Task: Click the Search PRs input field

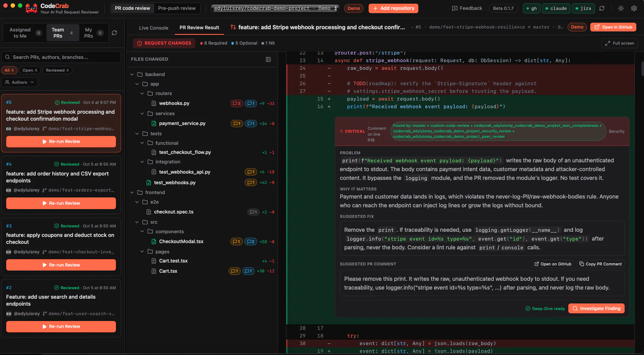Action: click(61, 57)
